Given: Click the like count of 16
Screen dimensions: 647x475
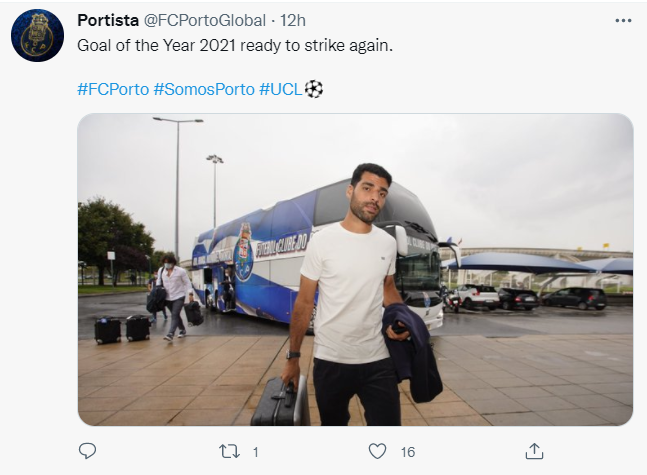Looking at the screenshot, I should [408, 452].
